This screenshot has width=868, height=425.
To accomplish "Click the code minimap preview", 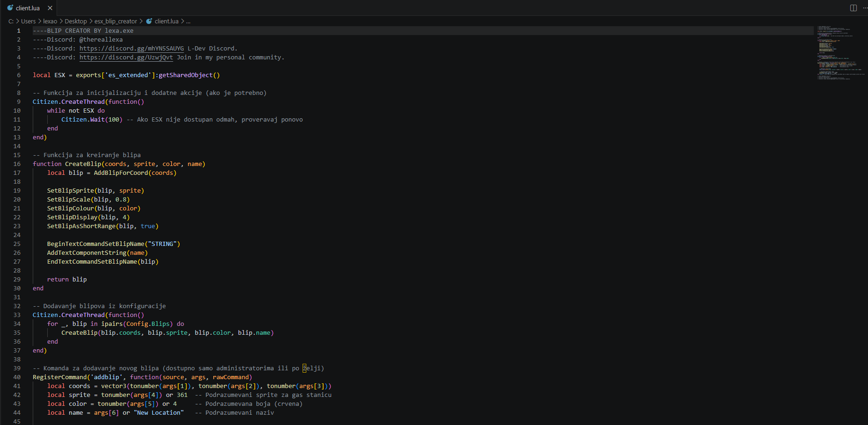I will tap(840, 52).
